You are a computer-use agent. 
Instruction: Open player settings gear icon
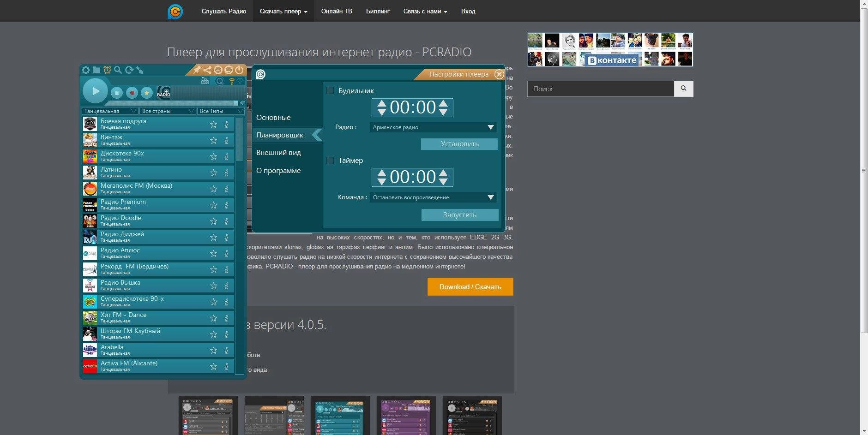pos(85,70)
